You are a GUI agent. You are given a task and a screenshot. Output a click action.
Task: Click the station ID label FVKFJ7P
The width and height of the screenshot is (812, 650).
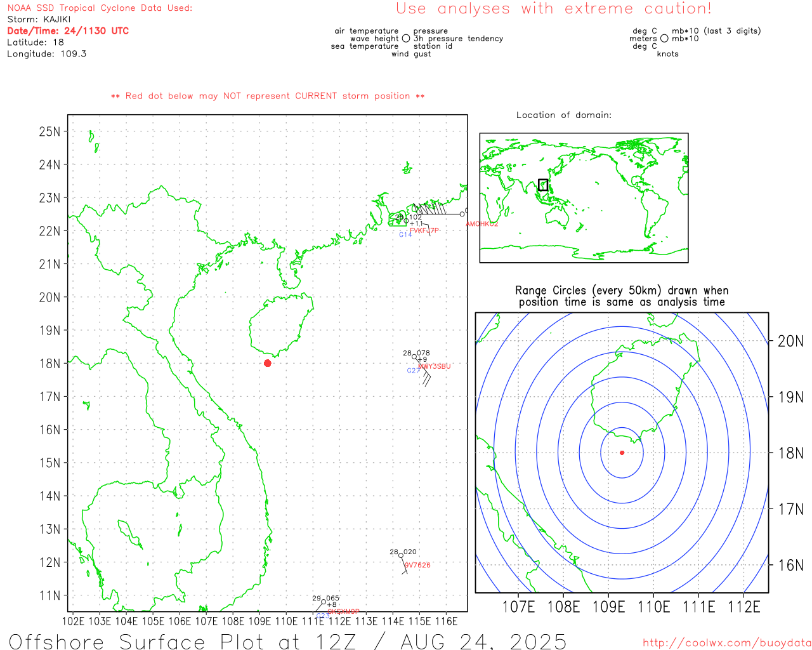pos(424,230)
